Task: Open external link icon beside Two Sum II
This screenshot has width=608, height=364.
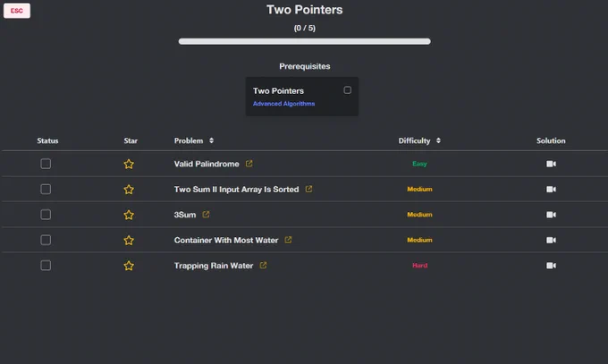Action: (308, 189)
